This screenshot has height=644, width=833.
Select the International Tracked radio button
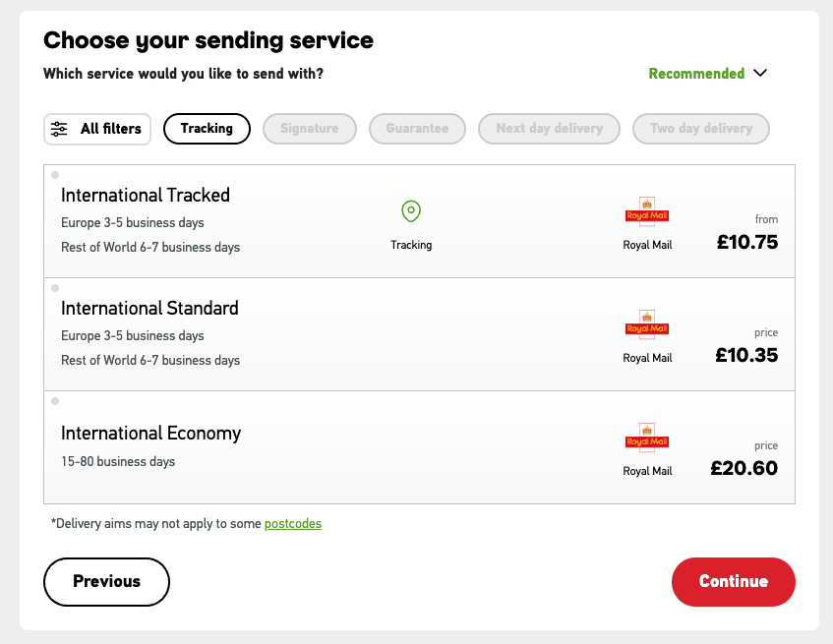[55, 175]
